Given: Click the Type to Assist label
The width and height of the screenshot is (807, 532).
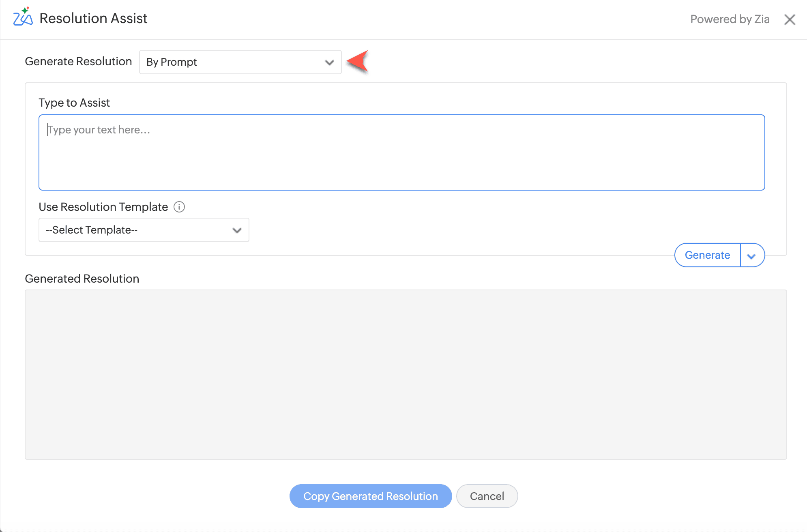Looking at the screenshot, I should pyautogui.click(x=74, y=103).
